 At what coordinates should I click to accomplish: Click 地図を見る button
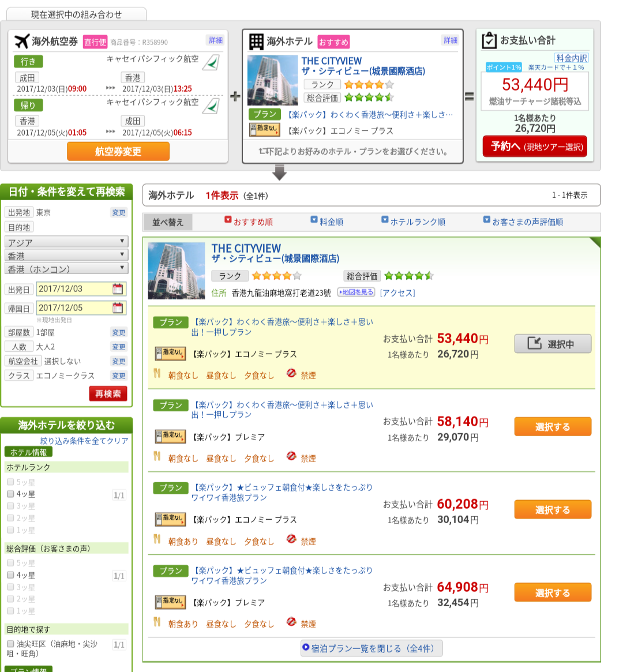point(356,292)
